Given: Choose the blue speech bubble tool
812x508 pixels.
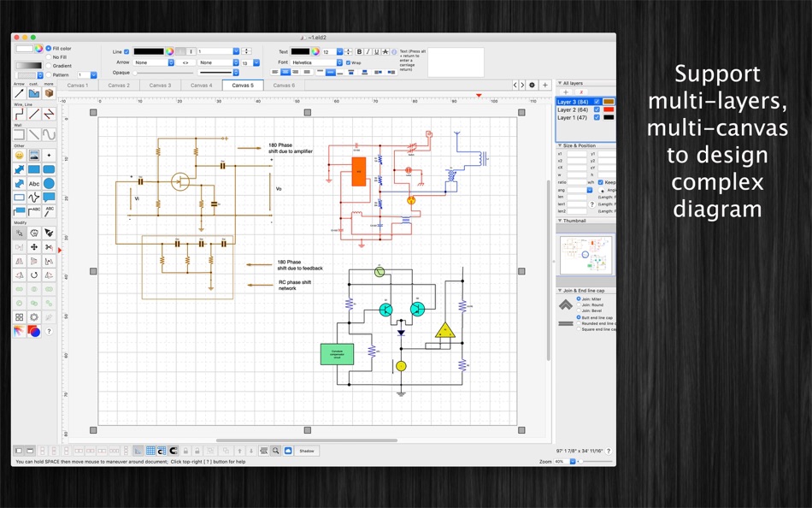Looking at the screenshot, I should [x=50, y=198].
